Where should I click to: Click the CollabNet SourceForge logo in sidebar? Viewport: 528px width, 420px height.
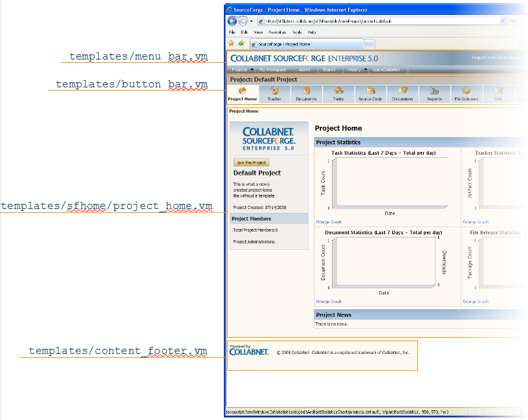(x=269, y=138)
